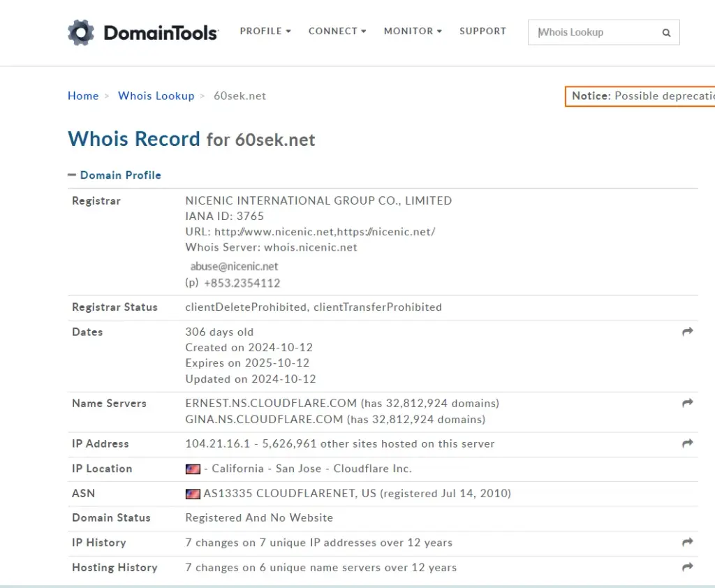Open Whois Lookup breadcrumb link

coord(156,96)
